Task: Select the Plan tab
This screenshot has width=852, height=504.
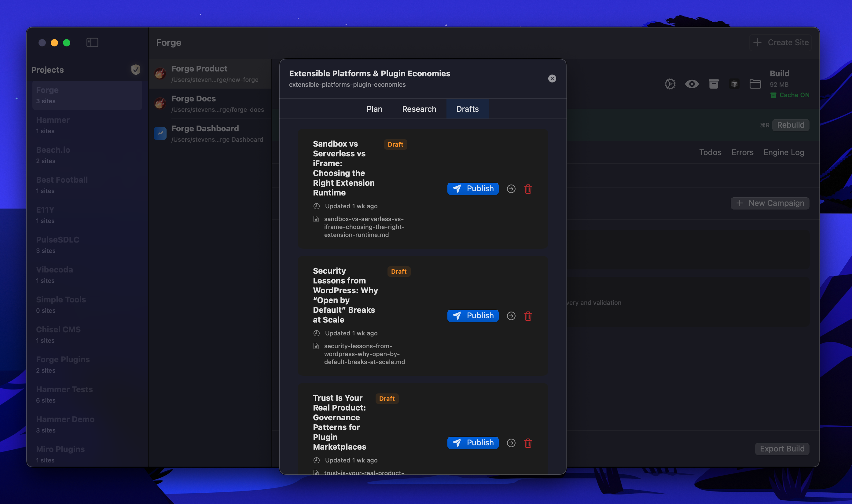Action: [374, 109]
